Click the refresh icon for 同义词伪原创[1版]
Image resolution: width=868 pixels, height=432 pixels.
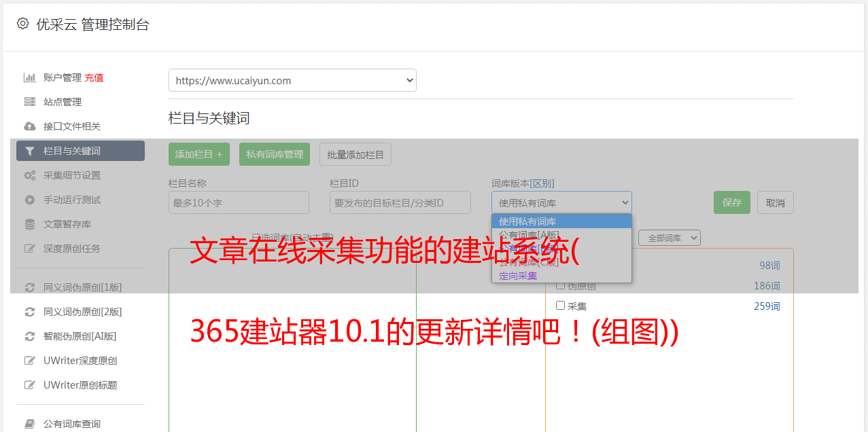coord(29,287)
